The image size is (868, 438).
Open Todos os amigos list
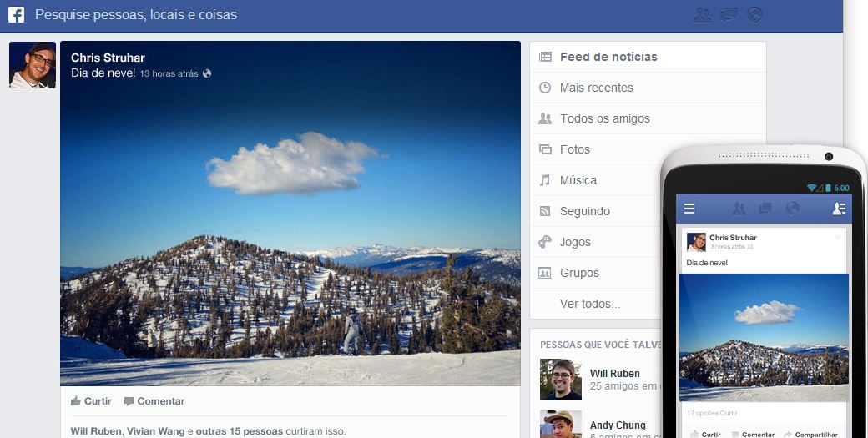pos(604,118)
